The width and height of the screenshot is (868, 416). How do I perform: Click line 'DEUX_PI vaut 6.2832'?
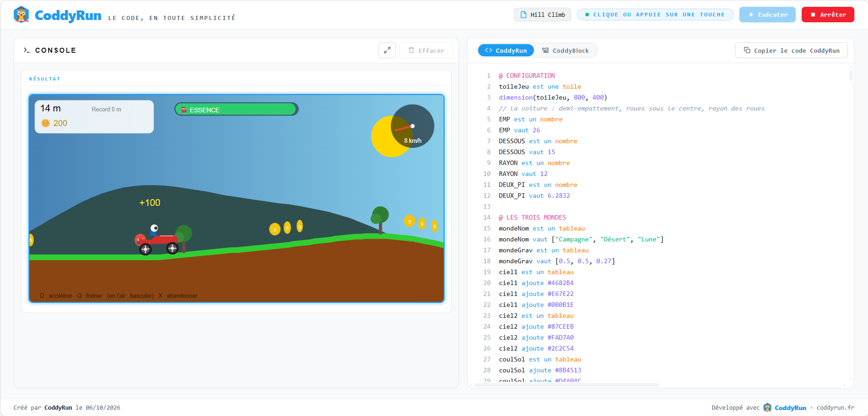point(534,195)
